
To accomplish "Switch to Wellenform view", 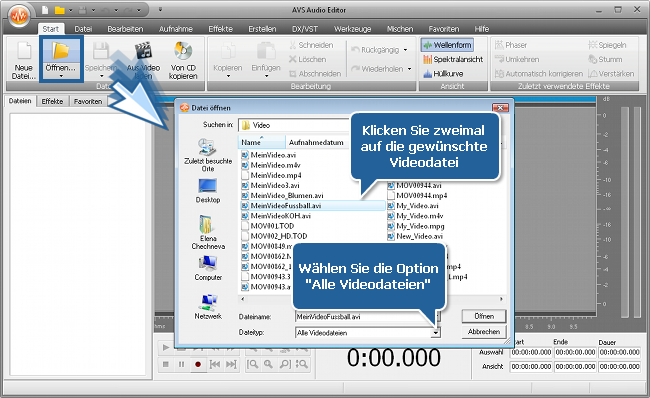I will (x=447, y=45).
